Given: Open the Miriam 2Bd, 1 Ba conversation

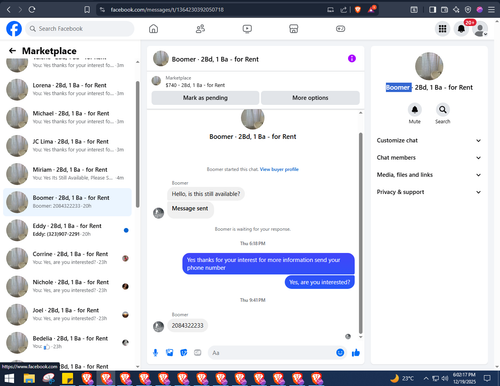Looking at the screenshot, I should click(x=67, y=174).
